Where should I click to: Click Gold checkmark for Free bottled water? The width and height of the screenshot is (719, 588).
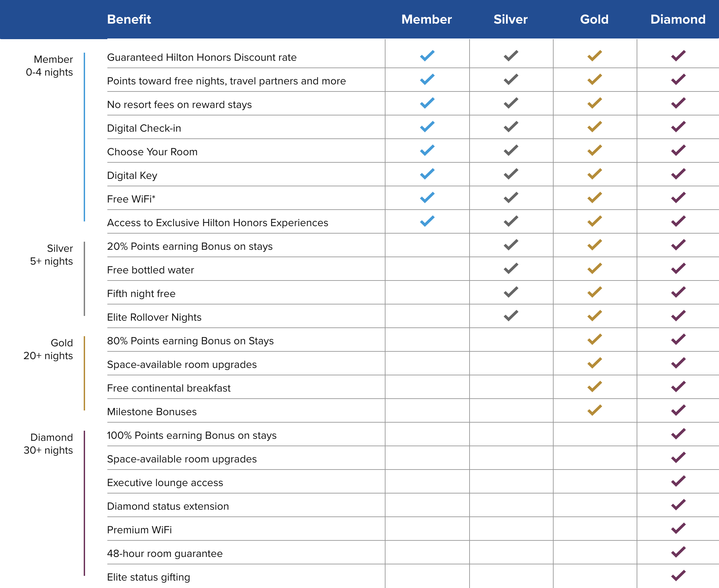coord(594,268)
